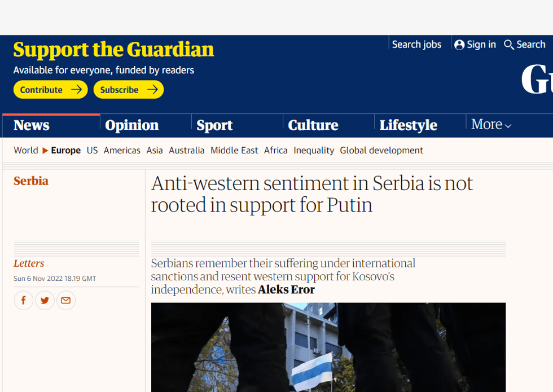Click the article headline about Serbia

point(311,193)
